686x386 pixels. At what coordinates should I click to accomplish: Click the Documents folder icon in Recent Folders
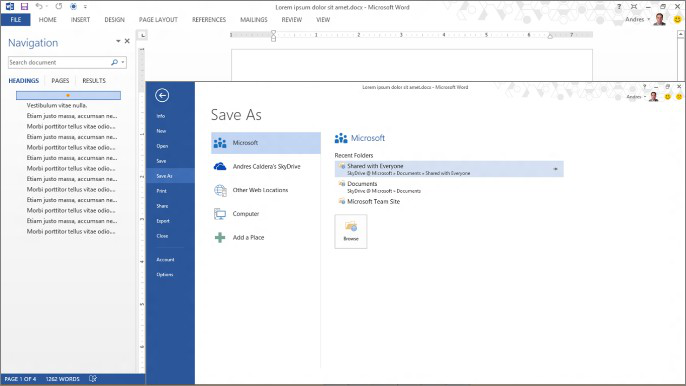tap(342, 183)
